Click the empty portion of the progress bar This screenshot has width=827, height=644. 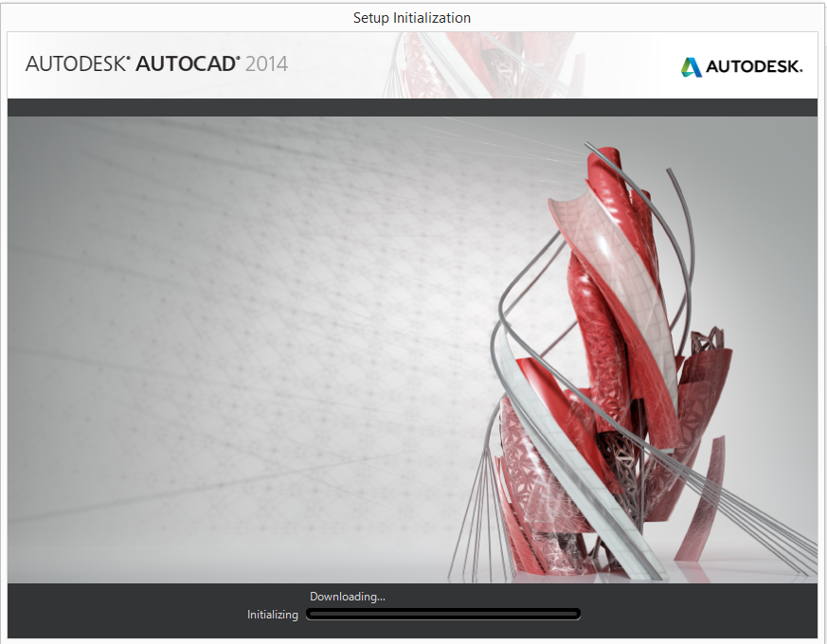pos(474,613)
